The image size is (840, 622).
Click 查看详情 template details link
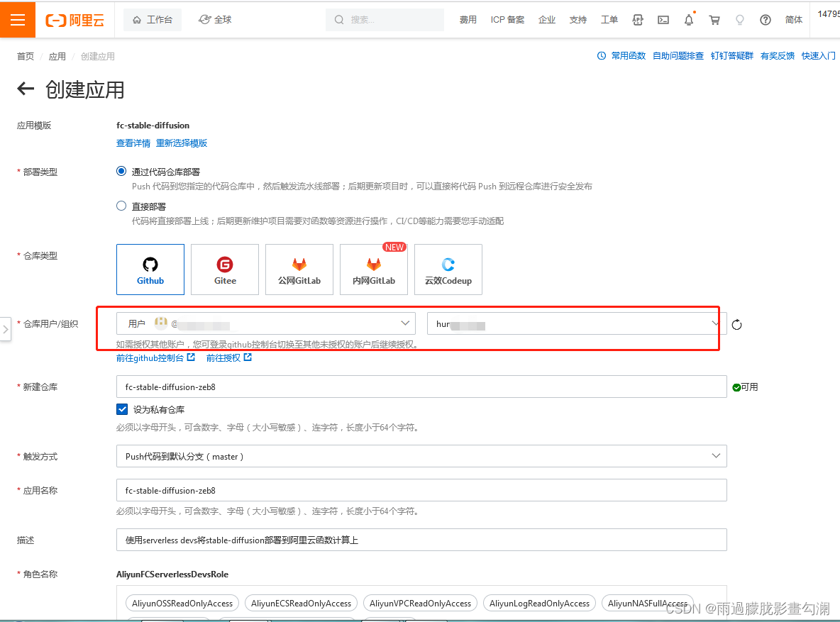133,143
